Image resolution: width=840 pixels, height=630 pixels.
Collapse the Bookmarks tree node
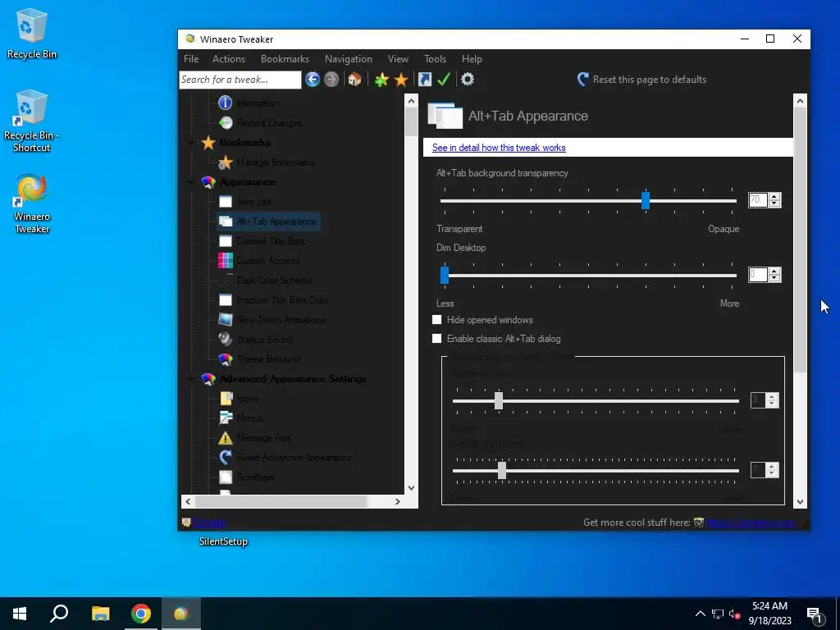[x=190, y=143]
